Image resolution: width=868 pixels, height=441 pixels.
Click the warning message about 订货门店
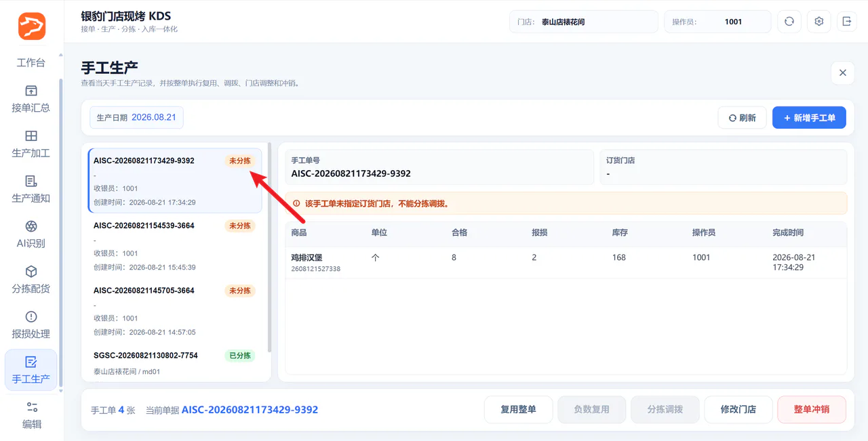coord(566,203)
